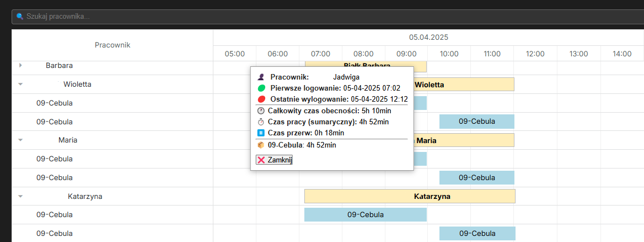
Task: Select Katarzyna's first blue 09-Cebula bar
Action: pyautogui.click(x=365, y=214)
